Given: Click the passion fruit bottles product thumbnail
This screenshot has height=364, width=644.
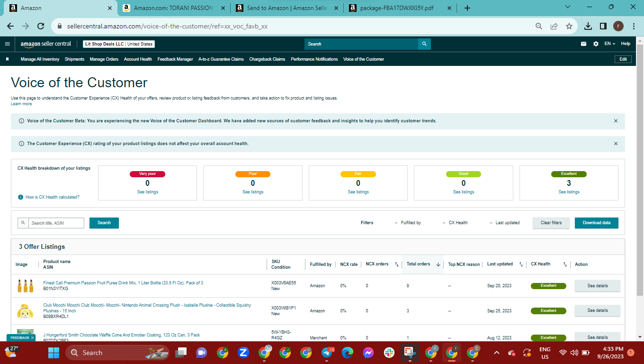Looking at the screenshot, I should coord(25,286).
